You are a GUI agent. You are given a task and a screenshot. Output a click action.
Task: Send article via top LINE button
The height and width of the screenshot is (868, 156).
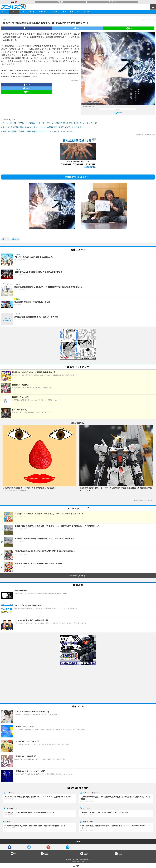pos(129,28)
